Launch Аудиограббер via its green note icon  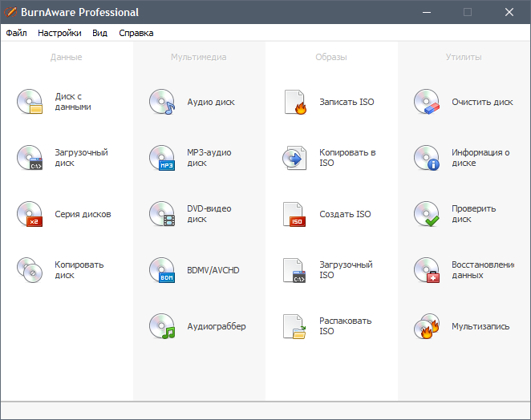162,326
